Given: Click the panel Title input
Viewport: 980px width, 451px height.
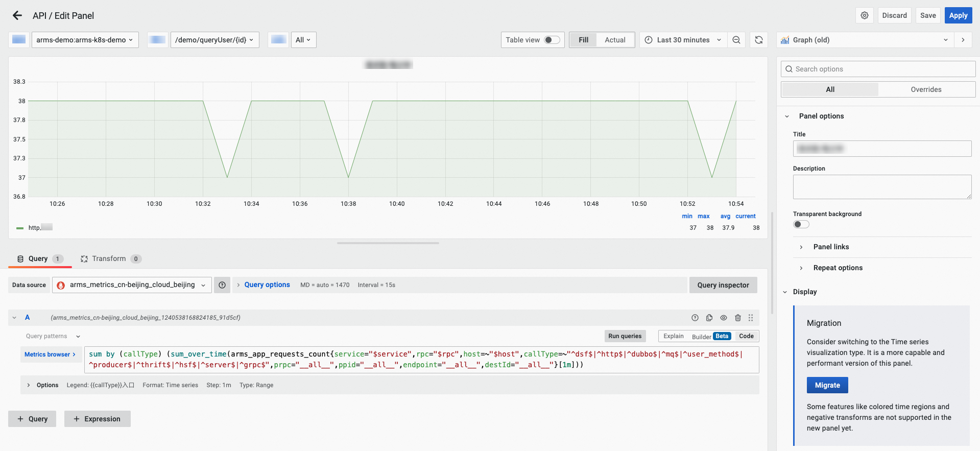Looking at the screenshot, I should [x=882, y=149].
